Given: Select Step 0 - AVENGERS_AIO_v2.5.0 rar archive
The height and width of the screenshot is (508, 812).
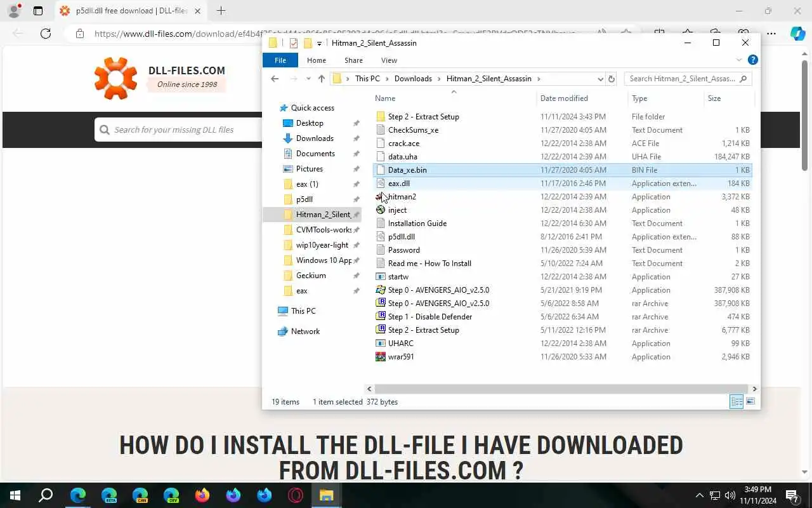Looking at the screenshot, I should click(x=438, y=304).
